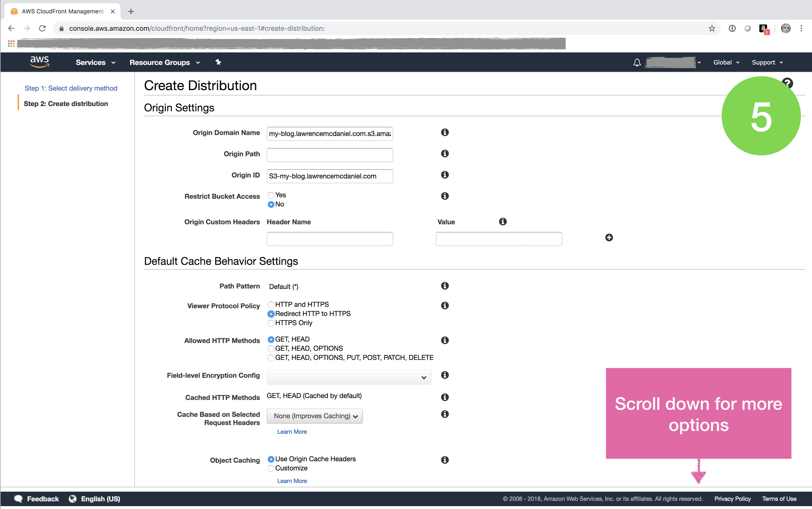Choose Redirect HTTP to HTTPS
Screen dimensions: 812x509
(271, 314)
